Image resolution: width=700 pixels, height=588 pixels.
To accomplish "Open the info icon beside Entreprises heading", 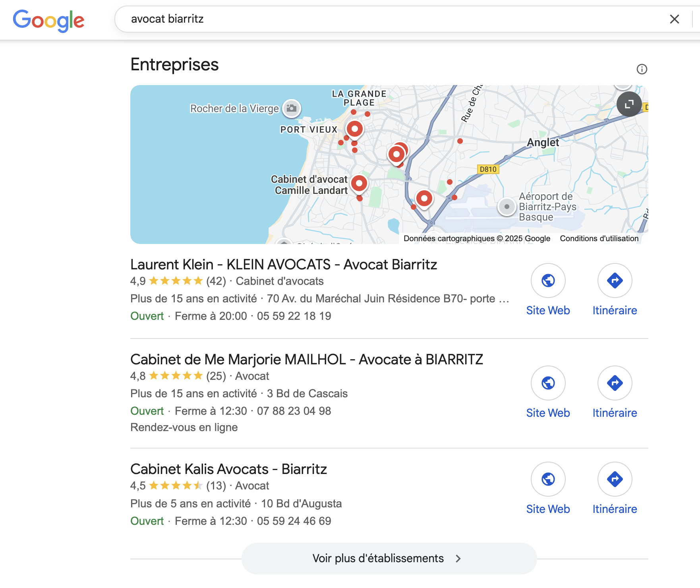I will click(642, 68).
